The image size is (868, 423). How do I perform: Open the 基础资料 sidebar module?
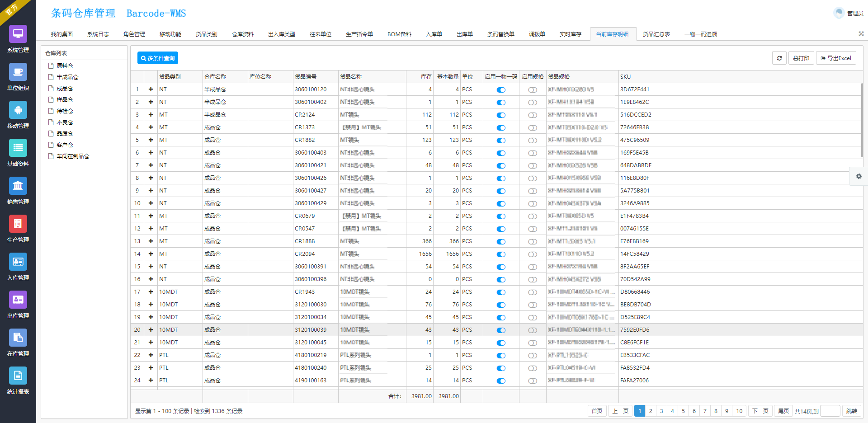tap(18, 153)
